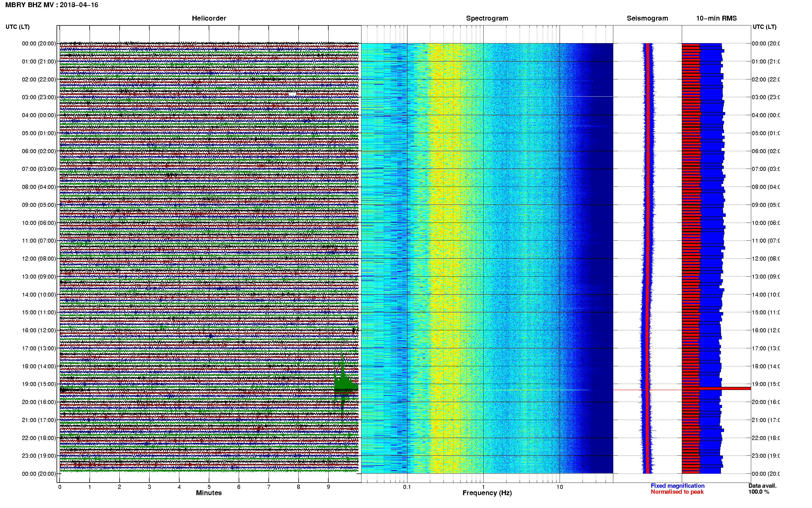
Task: Click the left '18:00 (14:00)' time label
Action: [39, 366]
